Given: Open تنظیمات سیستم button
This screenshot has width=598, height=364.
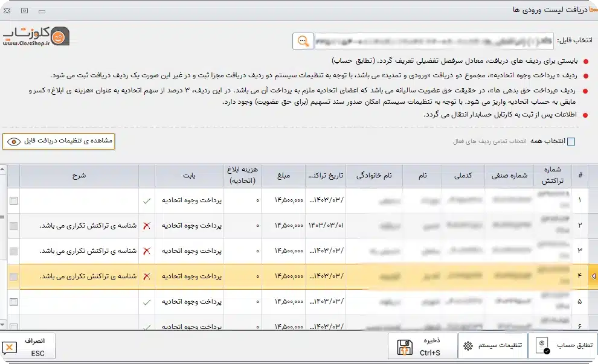Looking at the screenshot, I should point(493,346).
